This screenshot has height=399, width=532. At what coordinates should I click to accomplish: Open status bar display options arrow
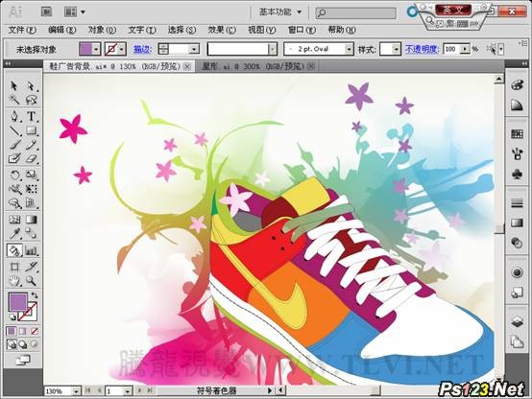tap(270, 391)
